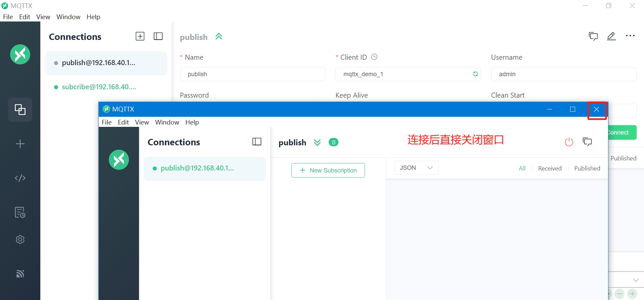Screen dimensions: 644x300
Task: Refresh the Client ID with the green icon
Action: (x=475, y=74)
